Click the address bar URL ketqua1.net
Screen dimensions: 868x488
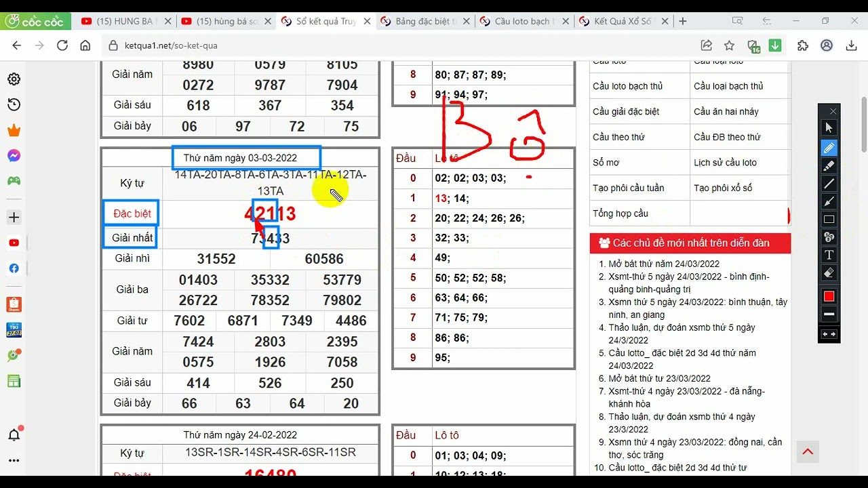click(171, 45)
